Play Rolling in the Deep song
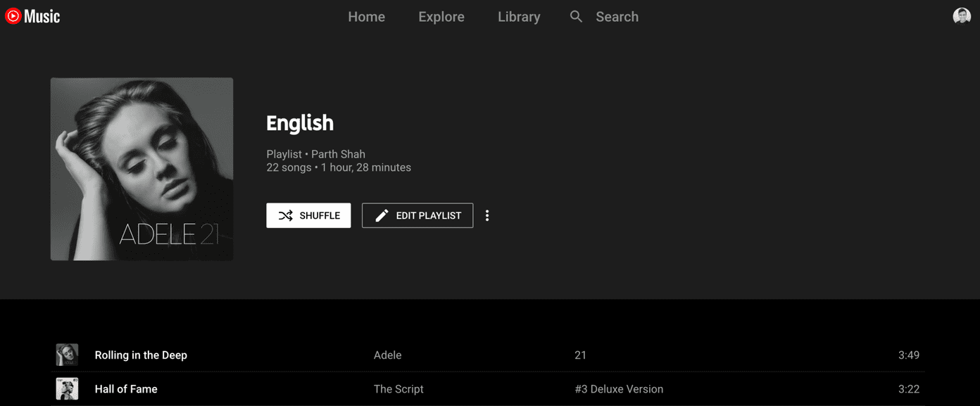 141,355
